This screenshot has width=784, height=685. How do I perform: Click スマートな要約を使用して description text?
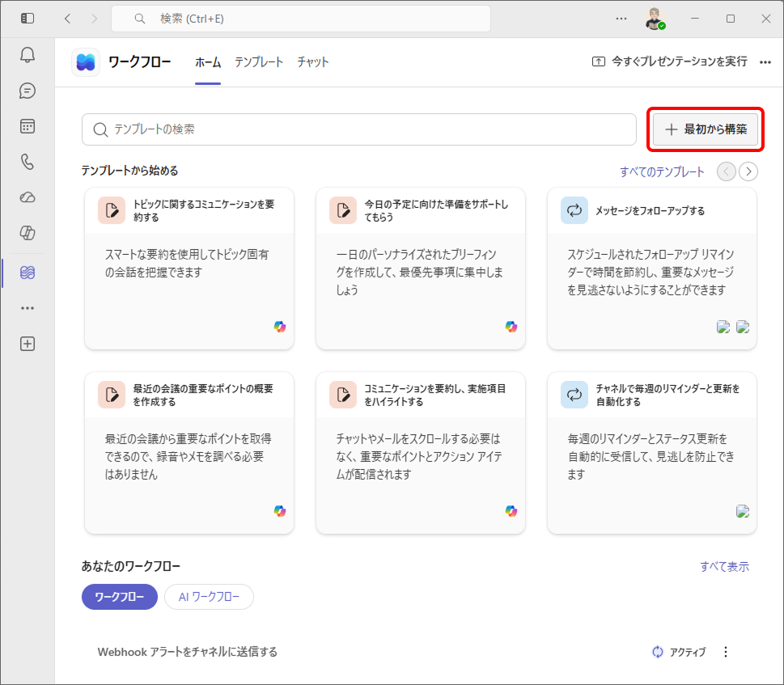coord(187,263)
